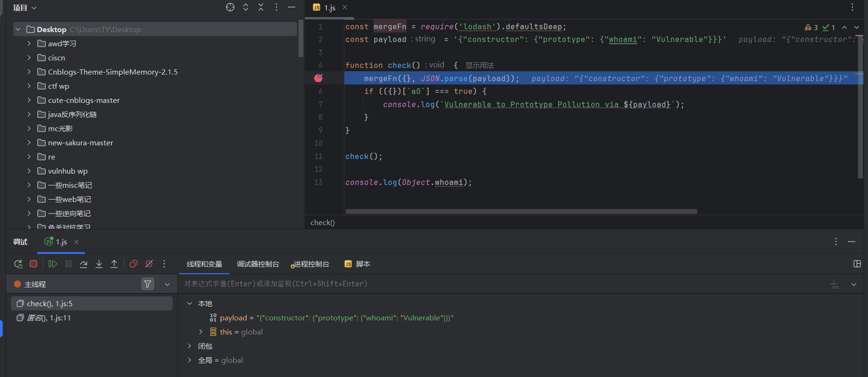The width and height of the screenshot is (868, 377).
Task: Click 'Show usages' hint beside check function
Action: pos(480,65)
